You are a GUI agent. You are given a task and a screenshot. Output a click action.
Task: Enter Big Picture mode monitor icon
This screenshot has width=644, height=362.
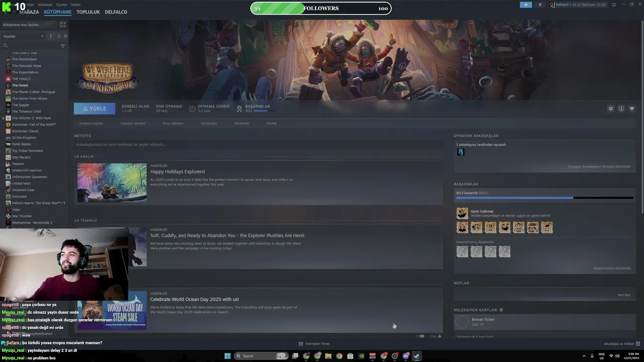coord(614,5)
